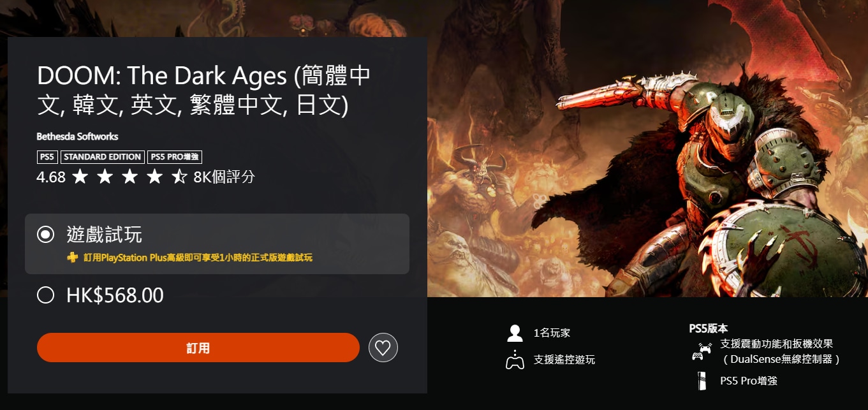Click the DOOM: The Dark Ages title
Screen dimensions: 868x410
click(x=204, y=91)
